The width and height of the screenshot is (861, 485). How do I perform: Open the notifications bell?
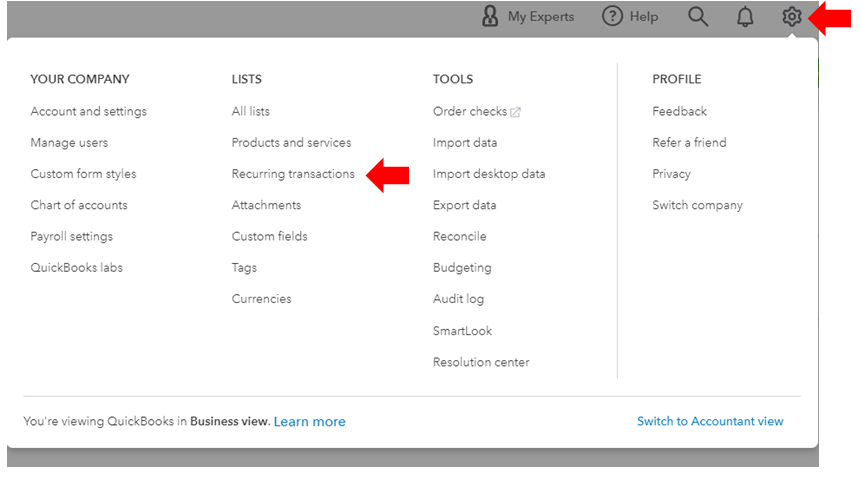coord(745,17)
